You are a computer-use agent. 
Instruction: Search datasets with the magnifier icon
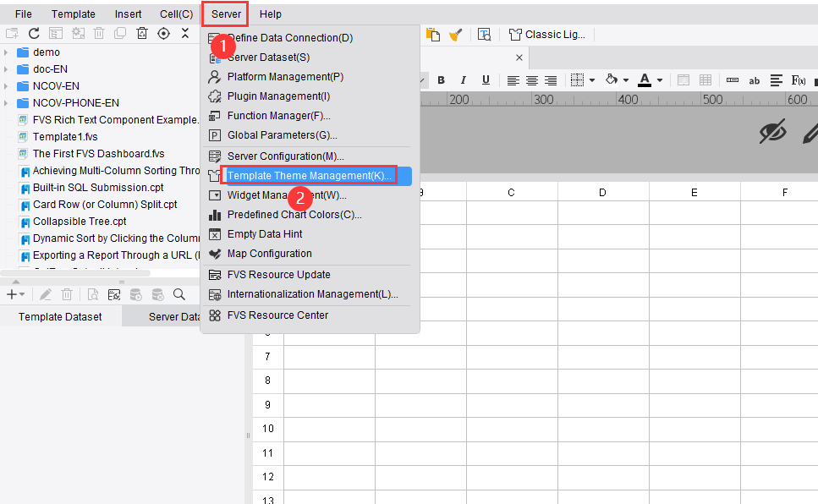pyautogui.click(x=178, y=293)
